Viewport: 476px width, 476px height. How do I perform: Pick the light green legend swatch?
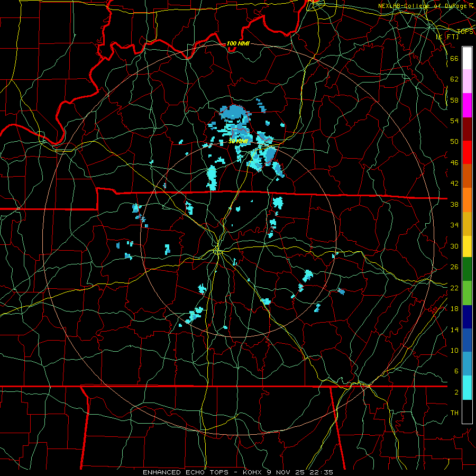tap(467, 292)
